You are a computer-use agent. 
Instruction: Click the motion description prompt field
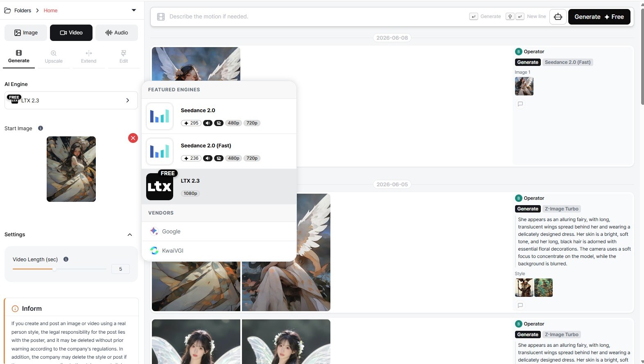tap(315, 17)
